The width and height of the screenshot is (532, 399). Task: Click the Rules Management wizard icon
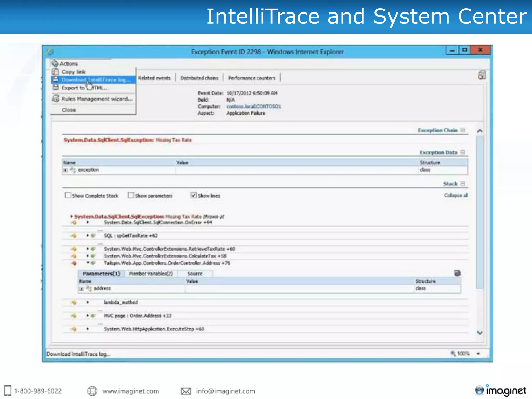click(55, 98)
